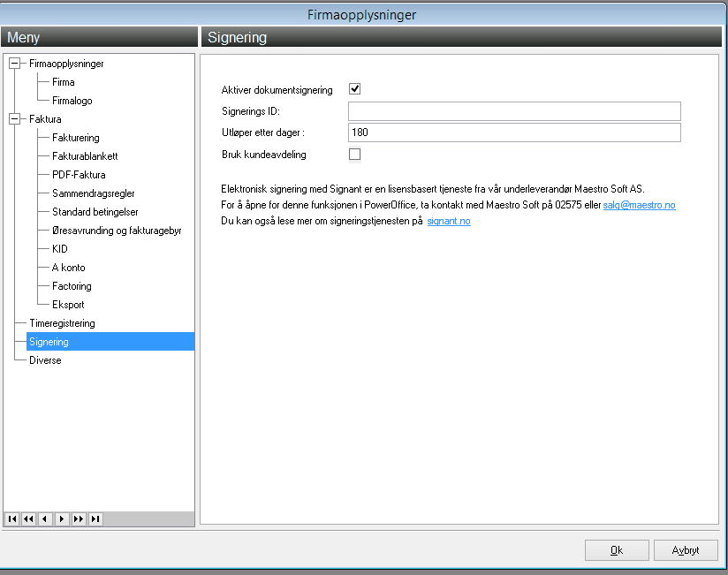Focus the Signerings ID input field

[514, 111]
